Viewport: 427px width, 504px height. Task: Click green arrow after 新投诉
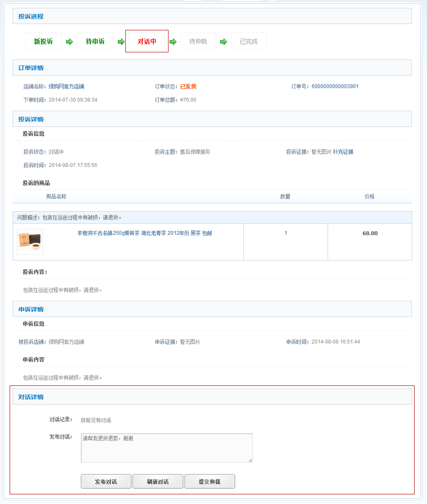[69, 42]
